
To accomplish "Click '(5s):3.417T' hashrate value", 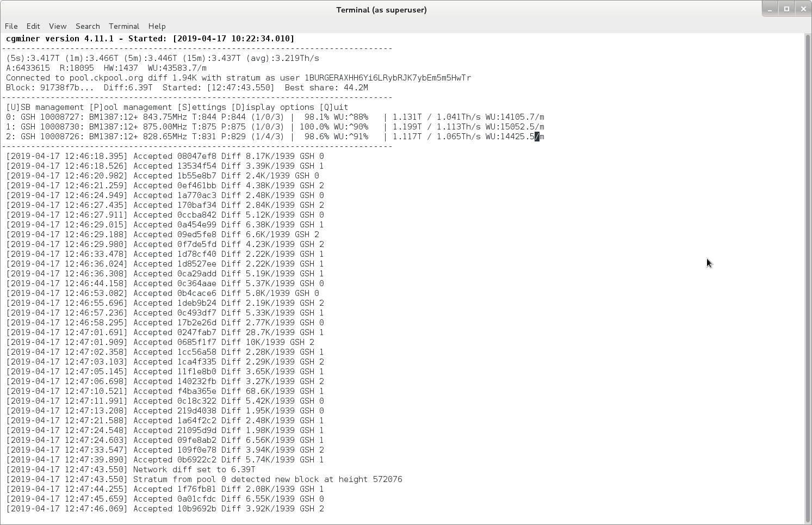I will point(33,58).
